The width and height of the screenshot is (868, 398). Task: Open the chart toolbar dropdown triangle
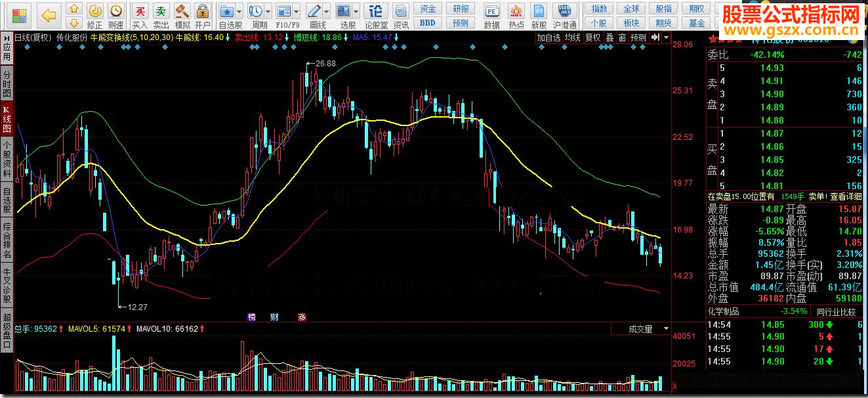(x=667, y=37)
